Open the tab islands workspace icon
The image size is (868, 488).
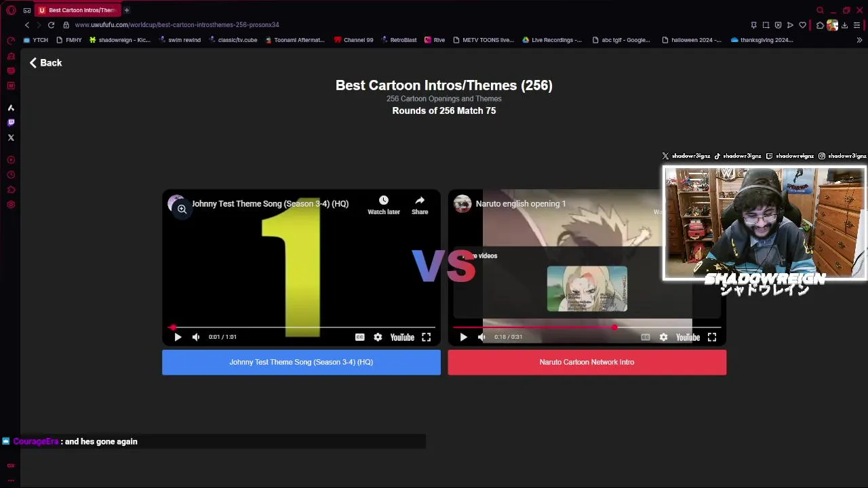pos(27,10)
